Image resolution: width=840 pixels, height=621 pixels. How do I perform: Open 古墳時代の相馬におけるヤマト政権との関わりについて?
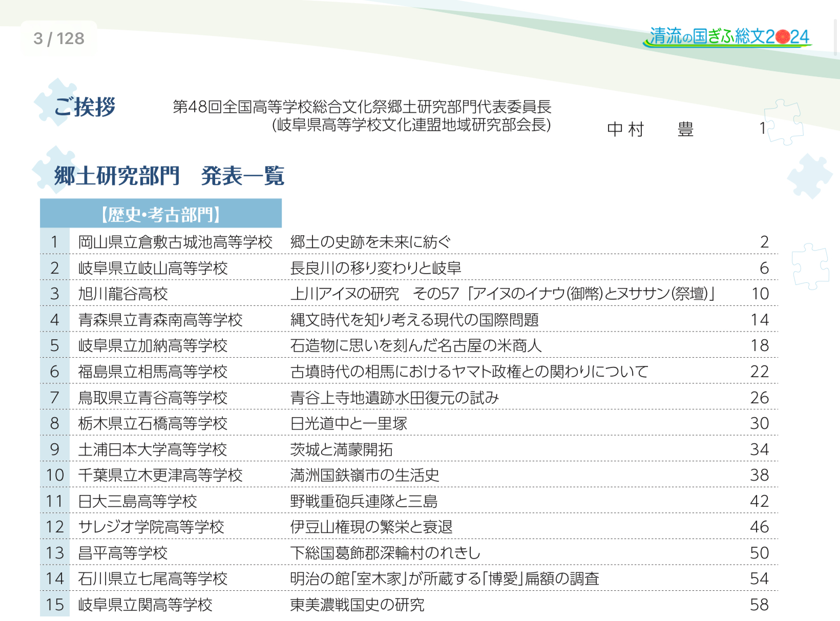click(x=469, y=371)
